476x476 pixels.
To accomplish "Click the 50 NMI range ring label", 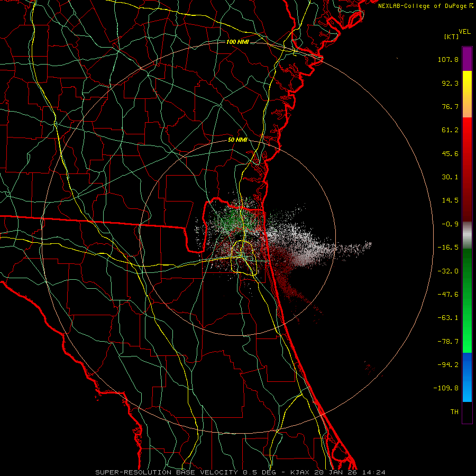I will click(x=237, y=140).
